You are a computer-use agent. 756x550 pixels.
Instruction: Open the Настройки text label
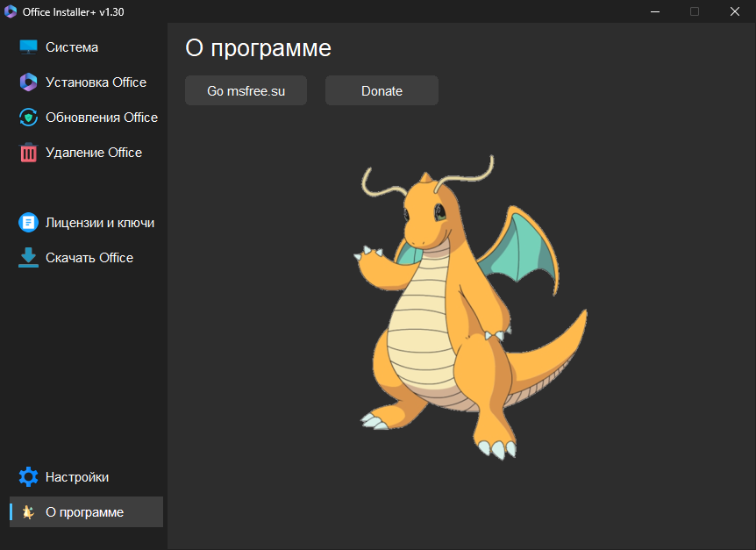coord(77,477)
